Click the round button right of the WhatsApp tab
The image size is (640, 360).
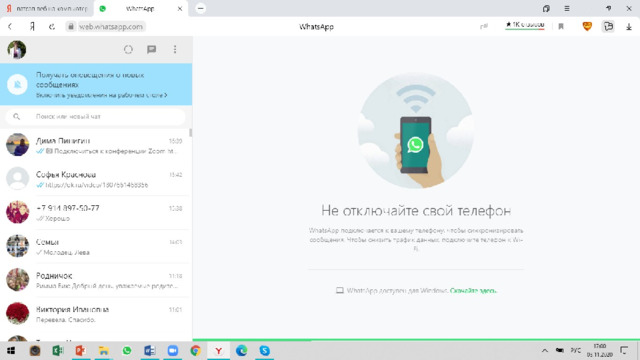200,8
